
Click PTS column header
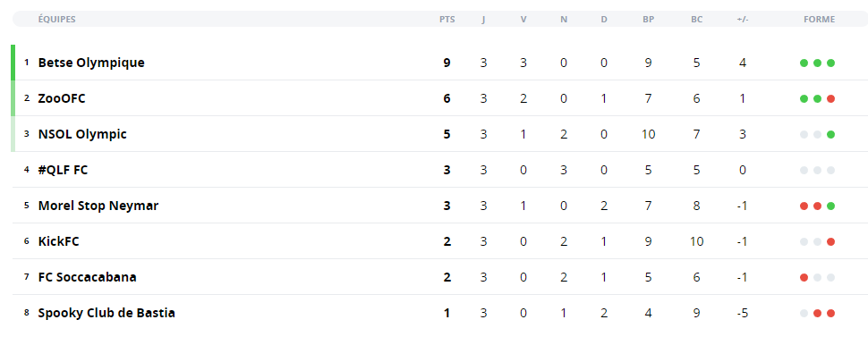(x=447, y=20)
